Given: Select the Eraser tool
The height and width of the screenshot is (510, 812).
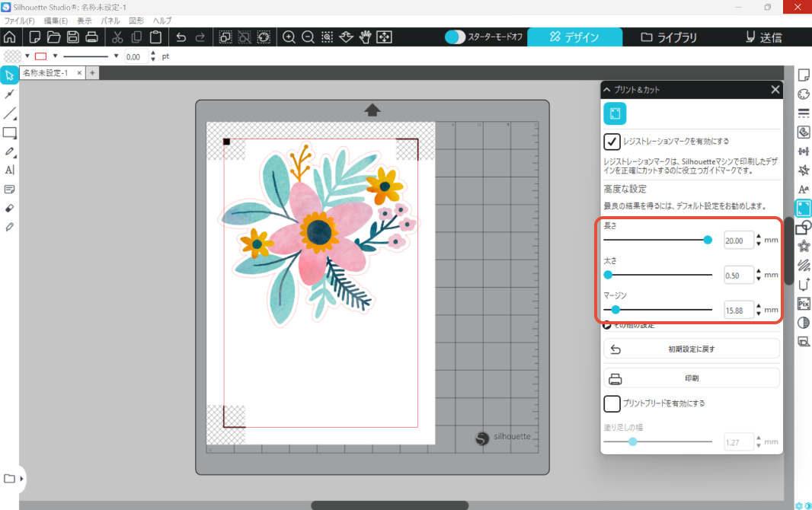Looking at the screenshot, I should pos(9,208).
